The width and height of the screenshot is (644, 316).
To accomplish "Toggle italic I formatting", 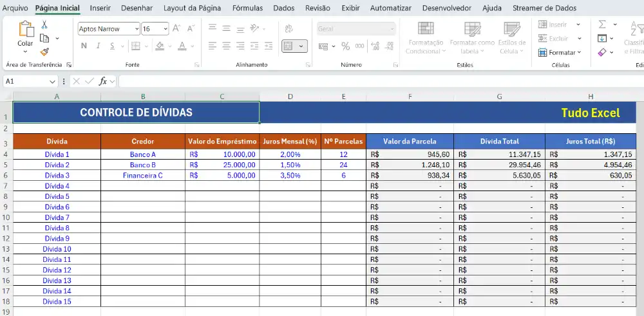I will coord(98,46).
